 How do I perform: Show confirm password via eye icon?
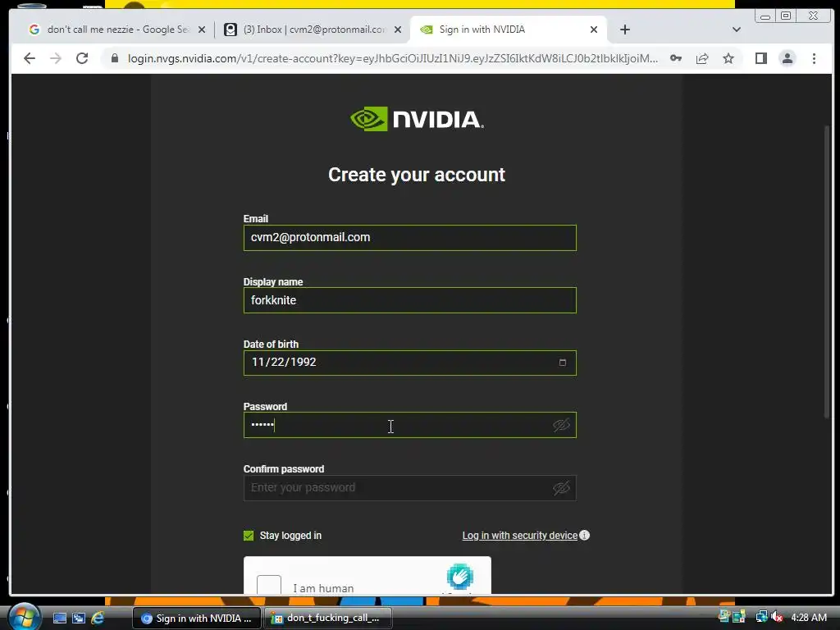(561, 488)
